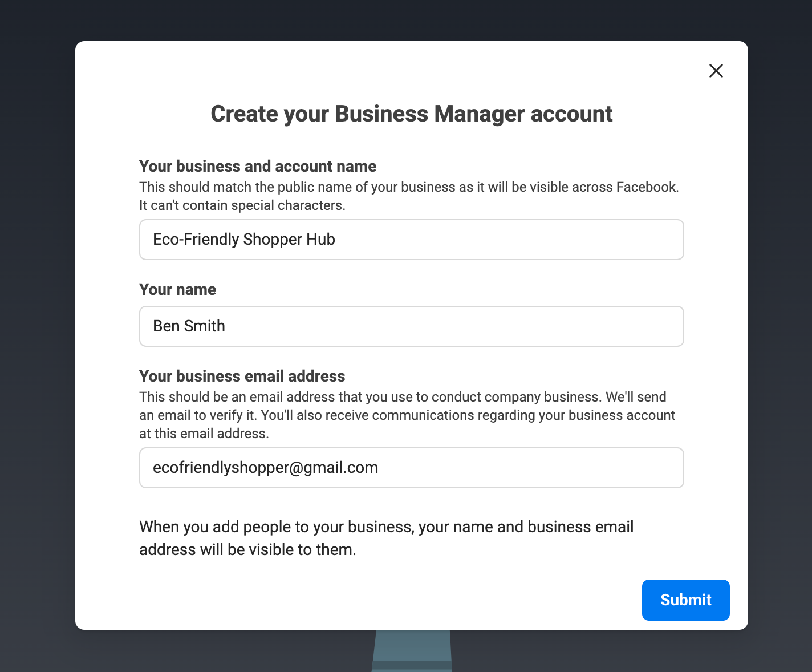The height and width of the screenshot is (672, 812).
Task: Close the Business Manager creation dialog
Action: tap(716, 71)
